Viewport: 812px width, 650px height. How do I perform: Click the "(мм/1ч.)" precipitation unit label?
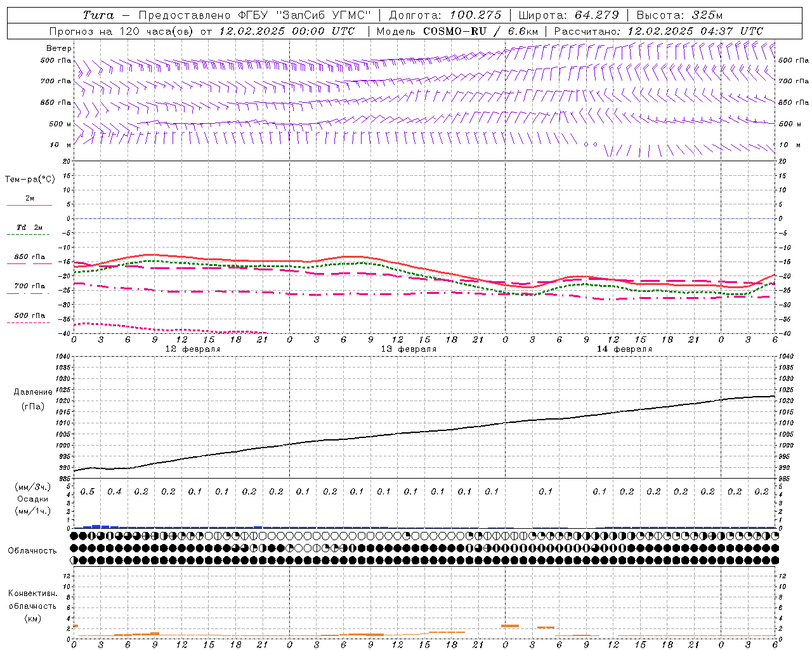point(33,511)
